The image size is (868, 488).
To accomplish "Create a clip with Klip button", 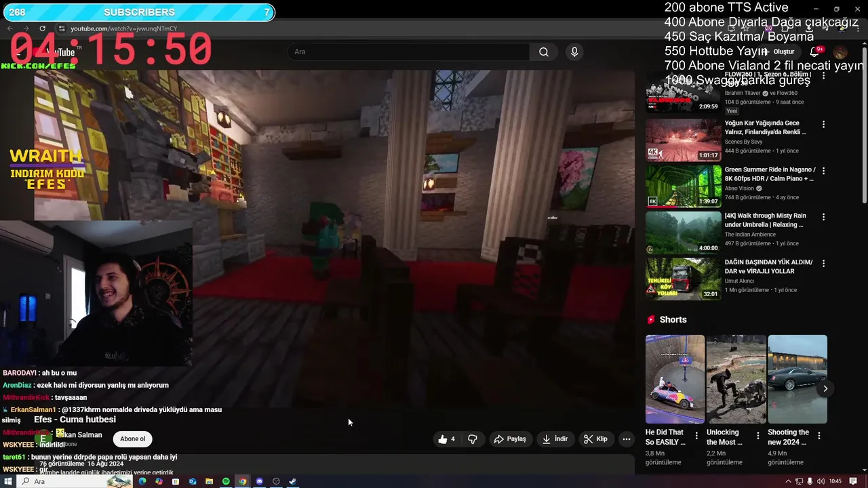I will tap(596, 439).
